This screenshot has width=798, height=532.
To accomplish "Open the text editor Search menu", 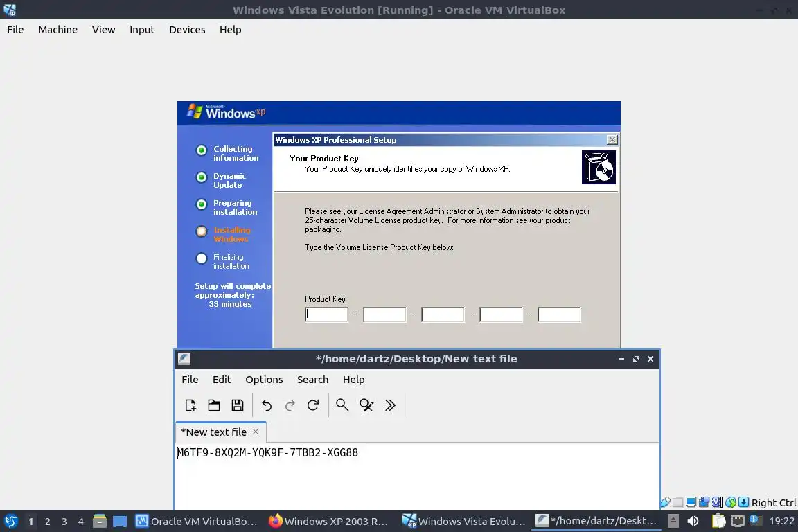I will coord(312,380).
